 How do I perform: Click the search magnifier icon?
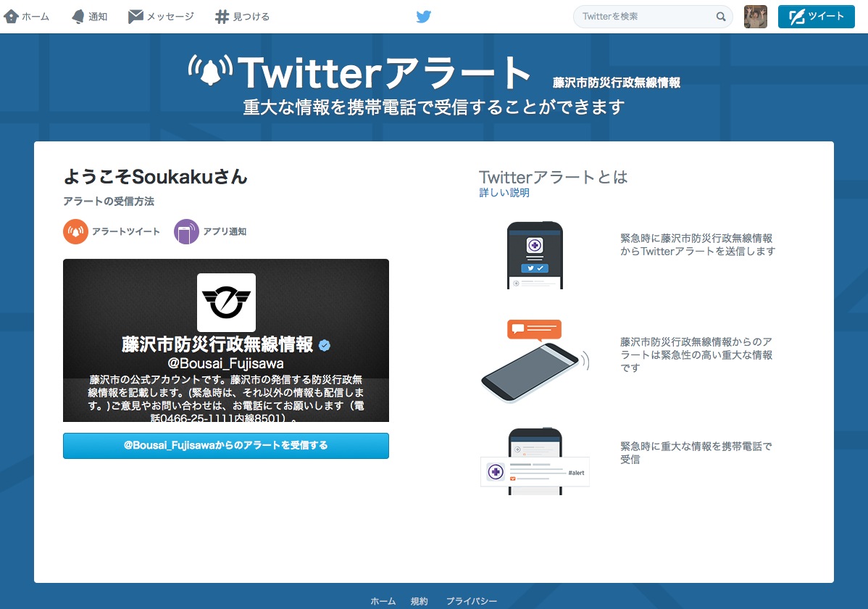[721, 17]
